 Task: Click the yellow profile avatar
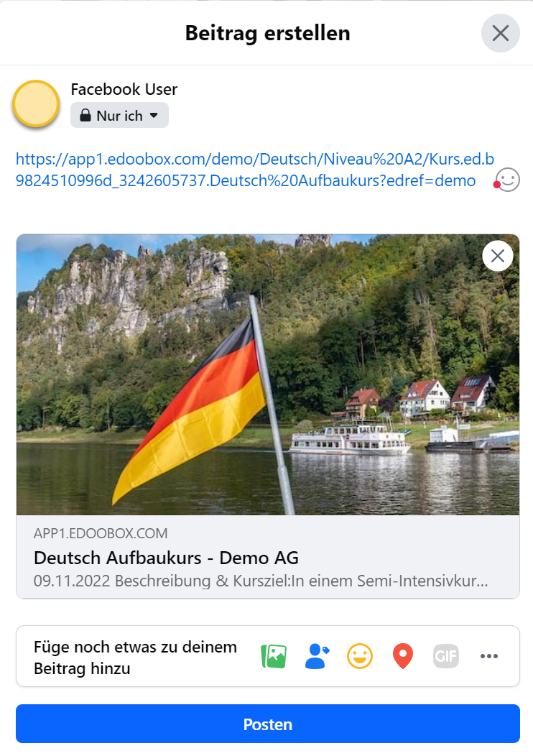pyautogui.click(x=36, y=104)
